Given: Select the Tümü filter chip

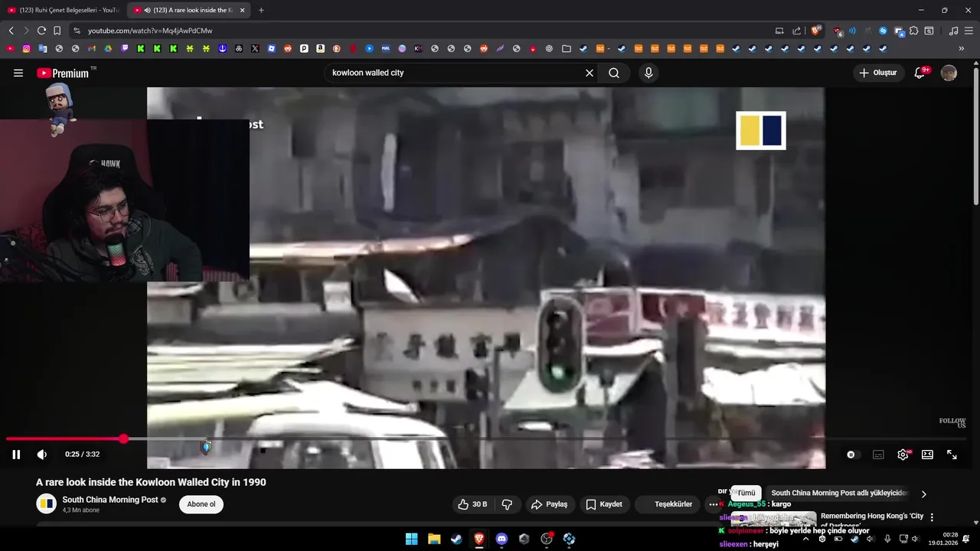Looking at the screenshot, I should click(746, 494).
